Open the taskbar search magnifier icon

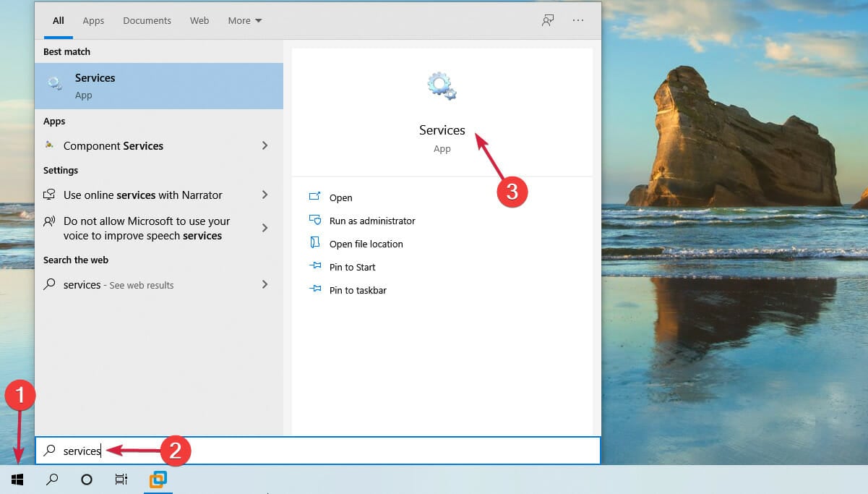pos(52,479)
